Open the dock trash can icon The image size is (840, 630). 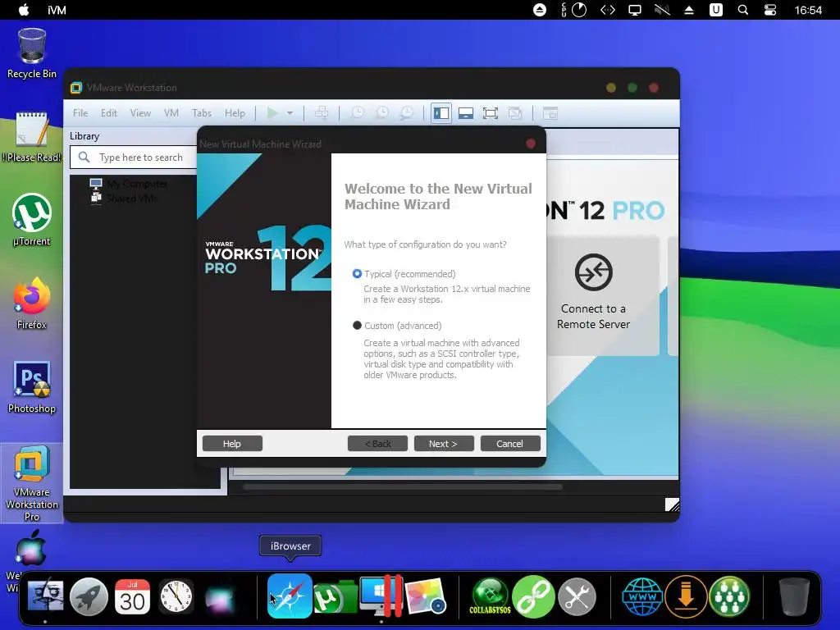click(x=794, y=596)
